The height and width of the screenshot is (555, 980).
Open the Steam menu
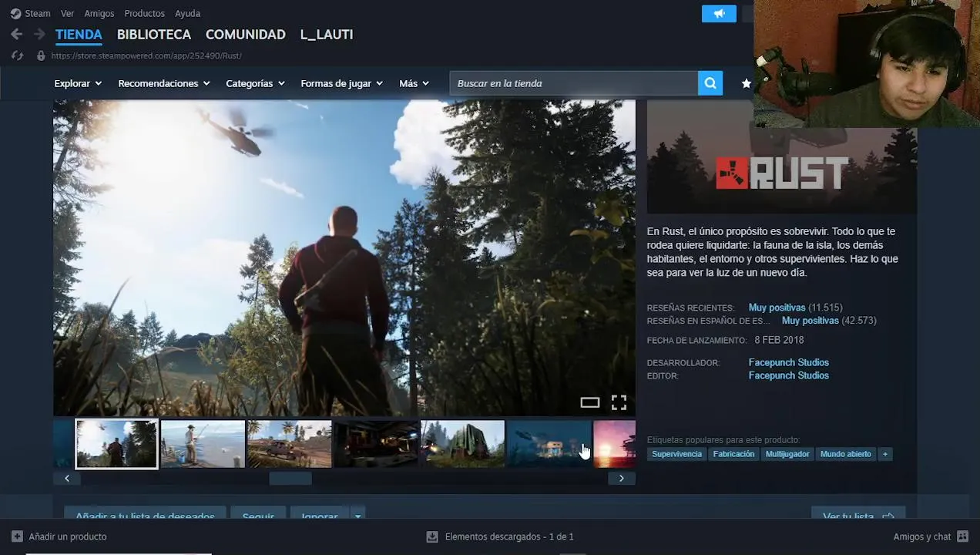point(37,13)
